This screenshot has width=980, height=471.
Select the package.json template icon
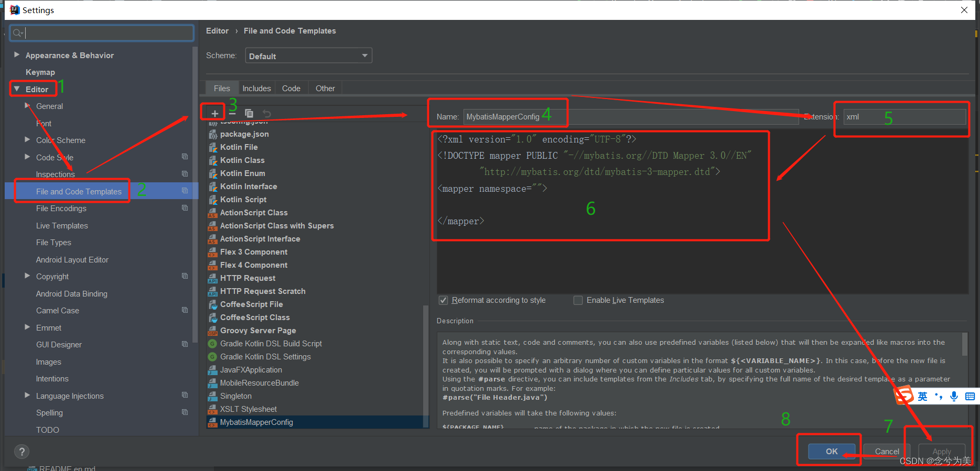click(x=213, y=134)
